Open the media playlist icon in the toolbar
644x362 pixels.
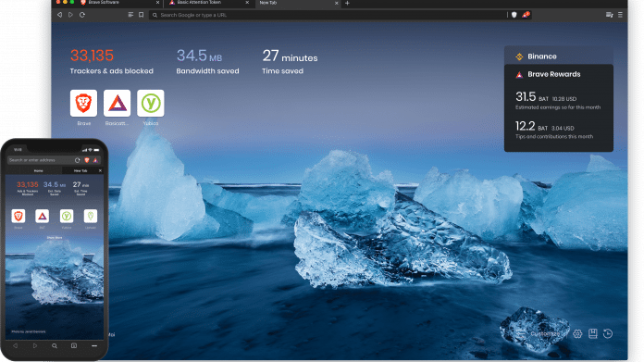click(x=609, y=15)
